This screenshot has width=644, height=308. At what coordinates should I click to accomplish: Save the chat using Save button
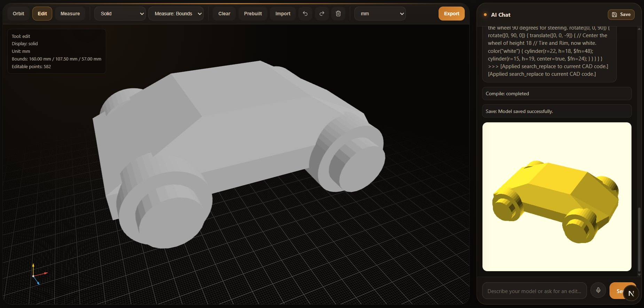coord(621,15)
